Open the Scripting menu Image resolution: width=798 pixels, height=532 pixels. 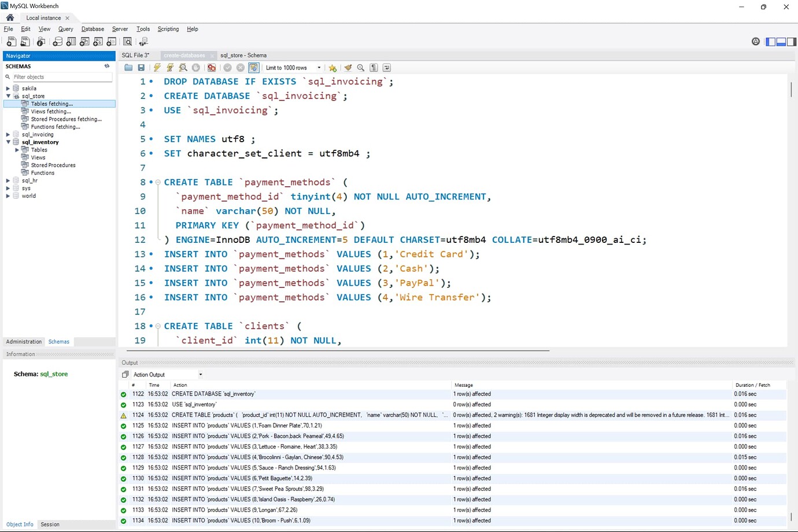pos(168,29)
